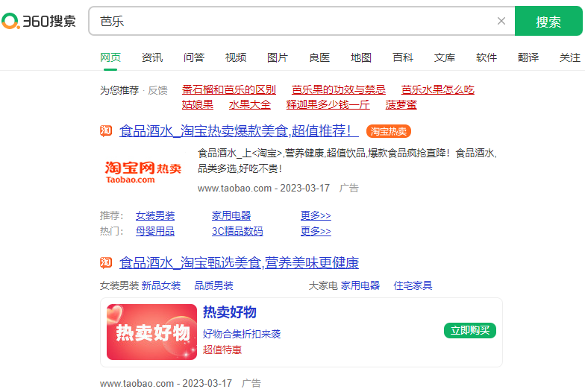
Task: Click 更多>> in the 推荐 row
Action: [316, 215]
